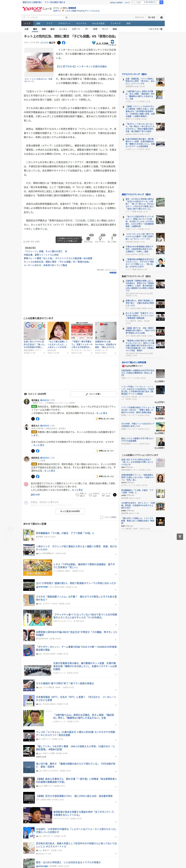Image resolution: width=186 pixels, height=868 pixels.
Task: Open 【ひと目でわかる】インターネット広告の仕組み link
Action: [x=81, y=66]
